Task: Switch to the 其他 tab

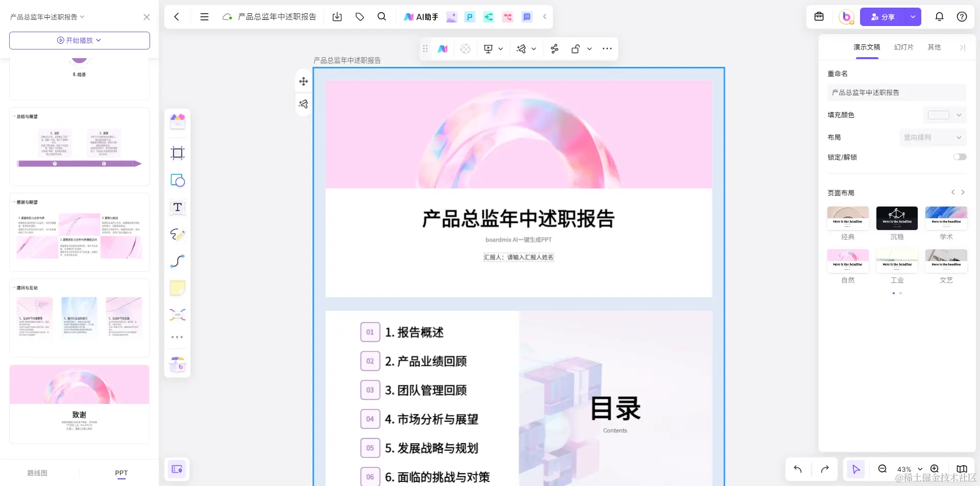Action: 934,47
